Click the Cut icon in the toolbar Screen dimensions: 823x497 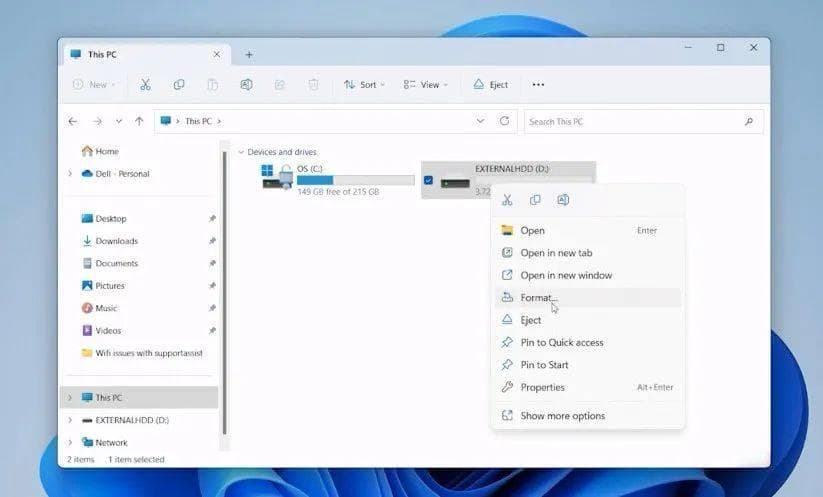[x=145, y=84]
